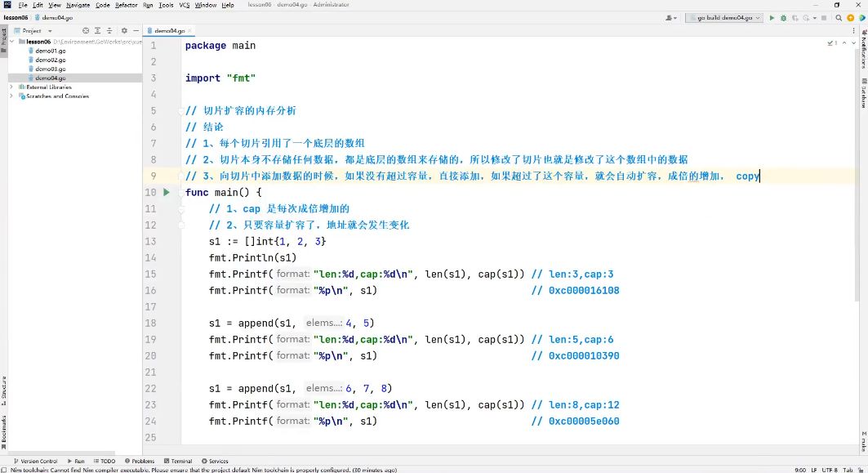Expand all items in Project panel

pos(97,31)
